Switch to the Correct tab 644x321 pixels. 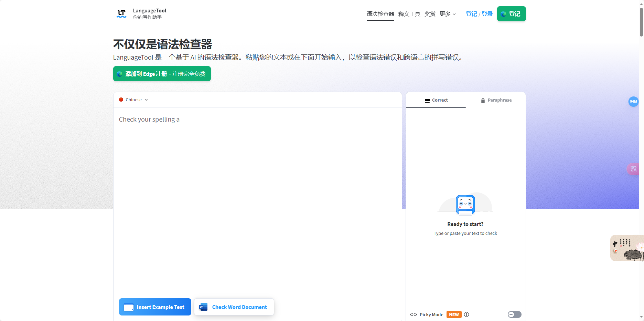pos(436,100)
